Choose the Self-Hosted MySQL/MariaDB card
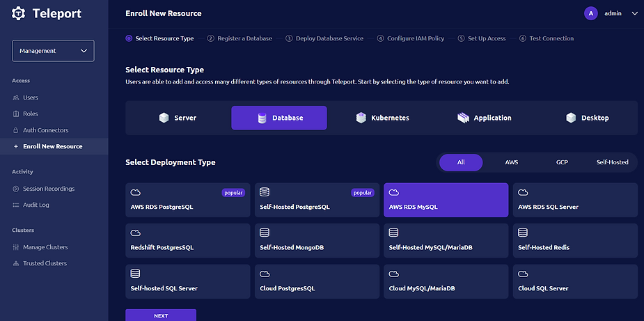This screenshot has width=644, height=321. click(x=446, y=241)
